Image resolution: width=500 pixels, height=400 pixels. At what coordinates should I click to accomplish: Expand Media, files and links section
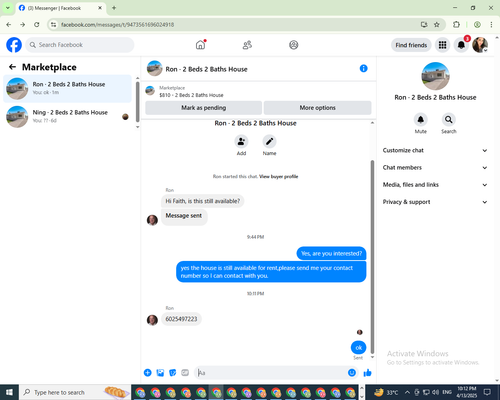[435, 185]
